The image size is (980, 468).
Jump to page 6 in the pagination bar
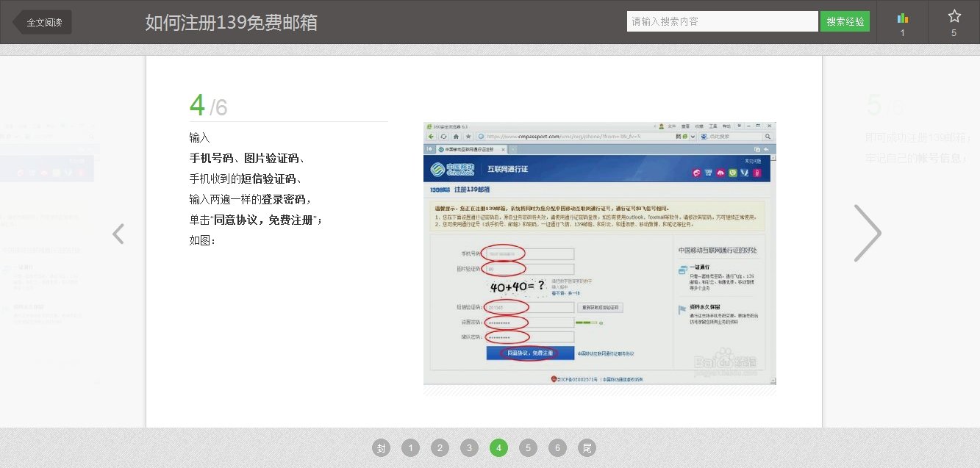[x=557, y=447]
